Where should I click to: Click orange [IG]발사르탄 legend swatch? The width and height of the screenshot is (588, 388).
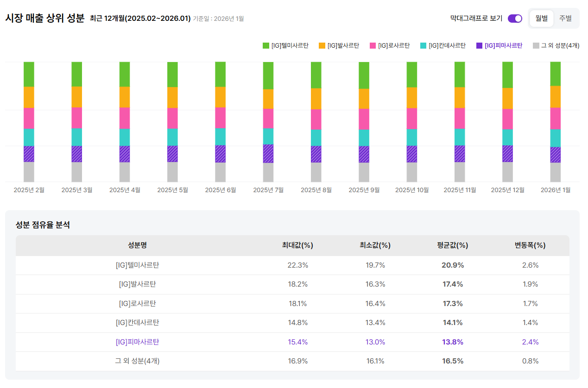[322, 45]
